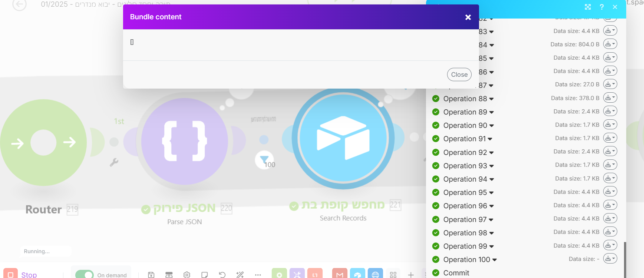Viewport: 644px width, 278px height.
Task: Toggle the On demand scheduling switch
Action: [85, 274]
